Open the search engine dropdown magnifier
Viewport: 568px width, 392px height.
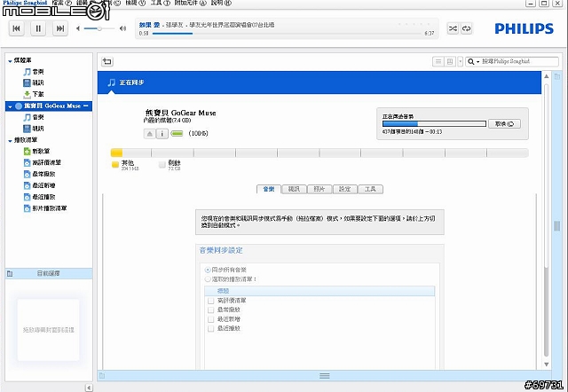click(473, 61)
